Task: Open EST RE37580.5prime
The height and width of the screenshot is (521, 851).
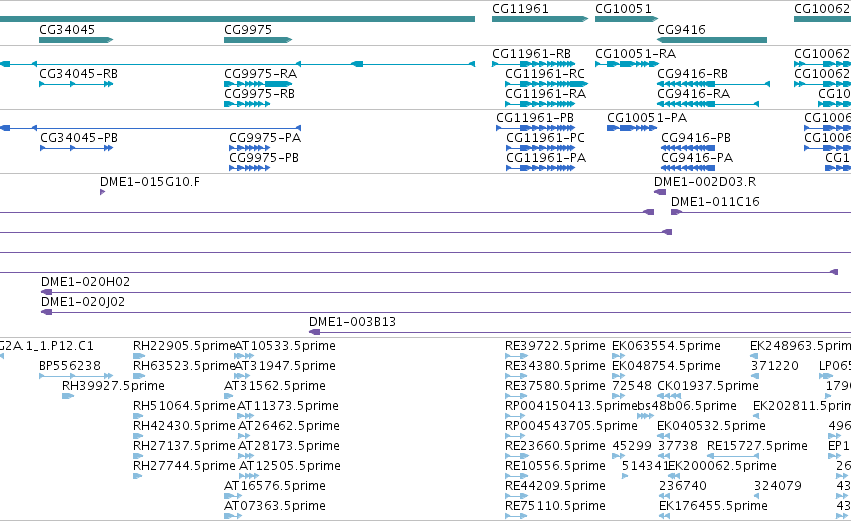Action: pyautogui.click(x=555, y=386)
